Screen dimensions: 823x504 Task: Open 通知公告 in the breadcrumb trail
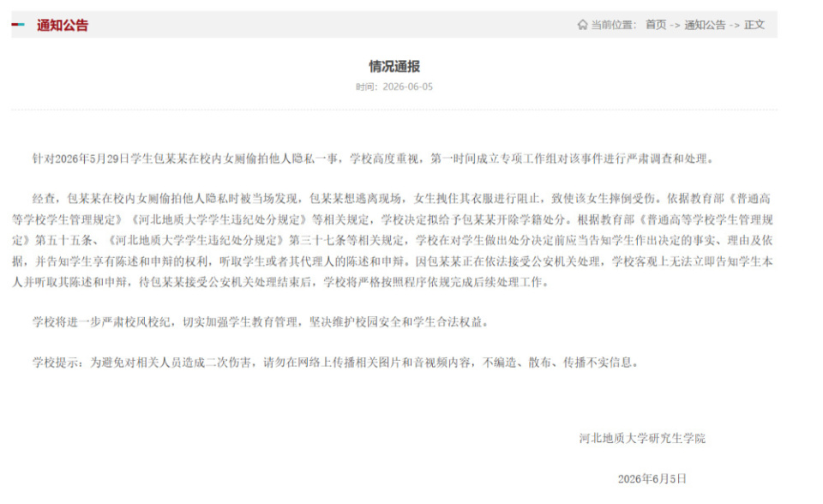(705, 24)
